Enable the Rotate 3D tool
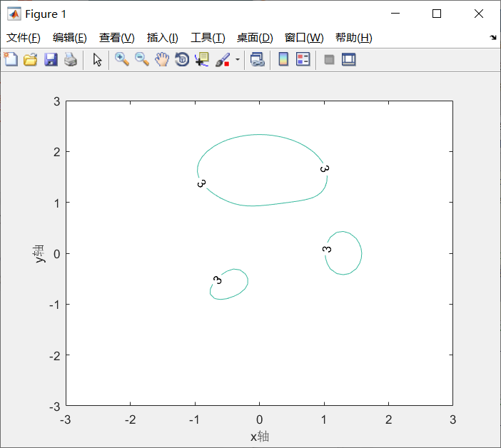Image resolution: width=501 pixels, height=448 pixels. click(182, 60)
